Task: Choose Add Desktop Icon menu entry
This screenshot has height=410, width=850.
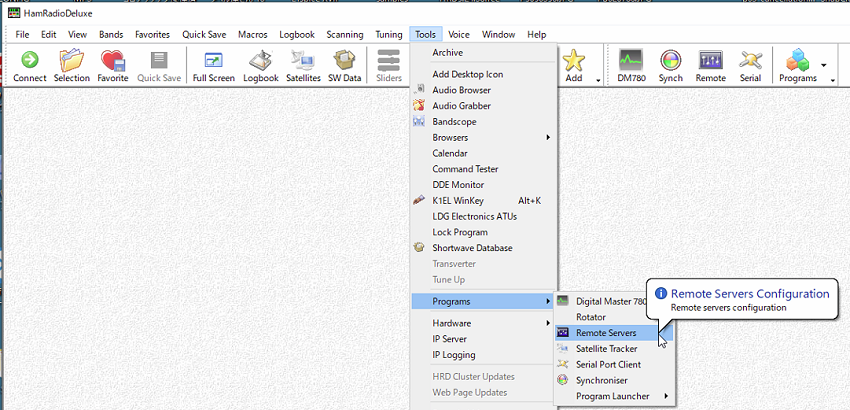Action: pyautogui.click(x=484, y=74)
